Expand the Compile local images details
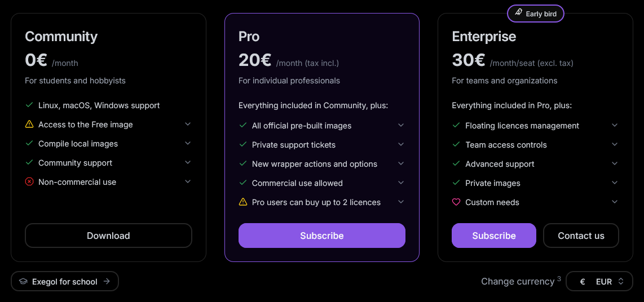Viewport: 644px width, 302px height. click(188, 144)
